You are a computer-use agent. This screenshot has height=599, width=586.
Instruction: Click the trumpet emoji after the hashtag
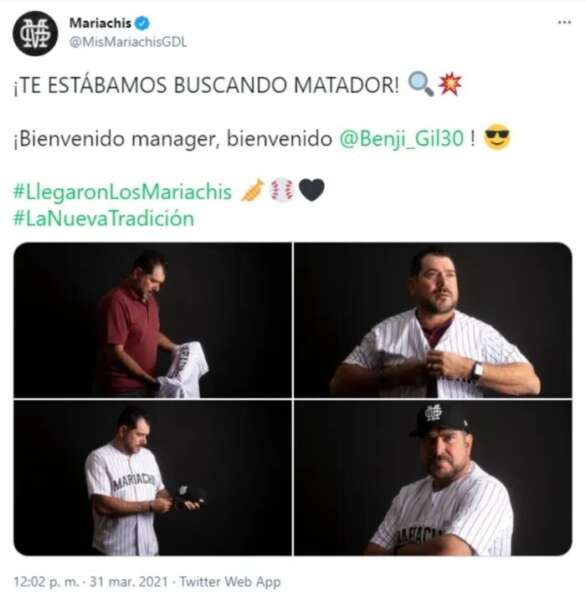pyautogui.click(x=253, y=190)
